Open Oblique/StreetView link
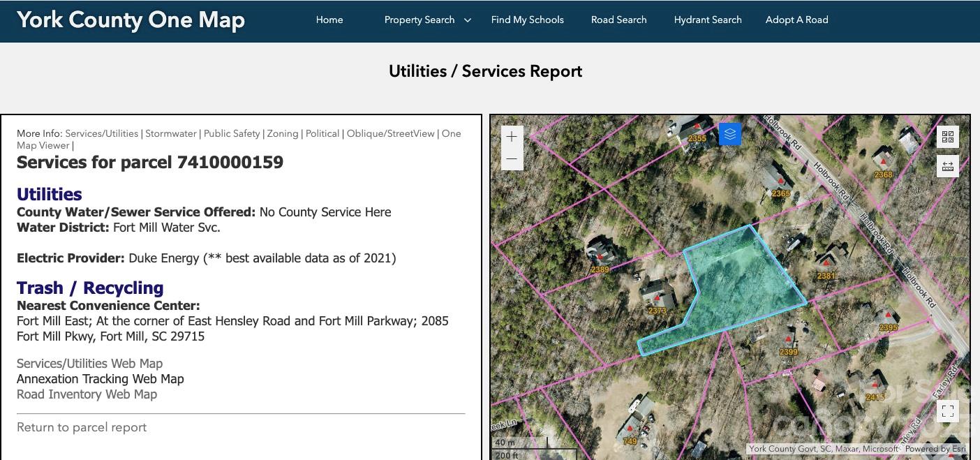980x460 pixels. [x=391, y=133]
